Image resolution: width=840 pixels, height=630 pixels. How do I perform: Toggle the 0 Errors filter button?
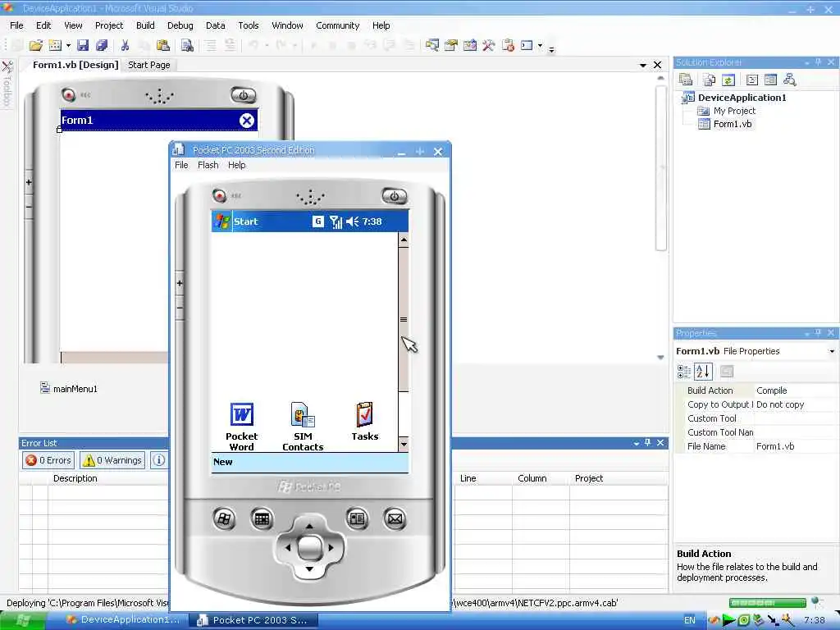48,460
